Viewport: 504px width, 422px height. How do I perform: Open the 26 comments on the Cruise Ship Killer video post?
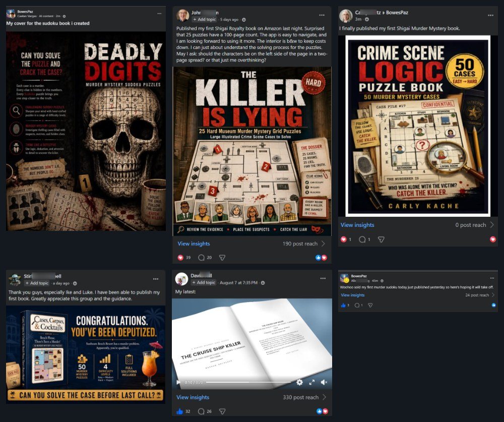pos(205,411)
